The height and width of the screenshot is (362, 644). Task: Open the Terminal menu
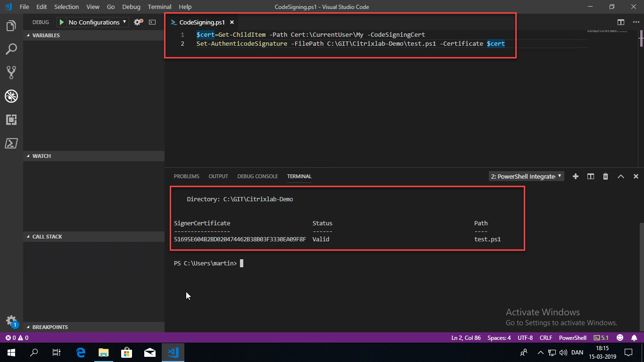coord(159,7)
